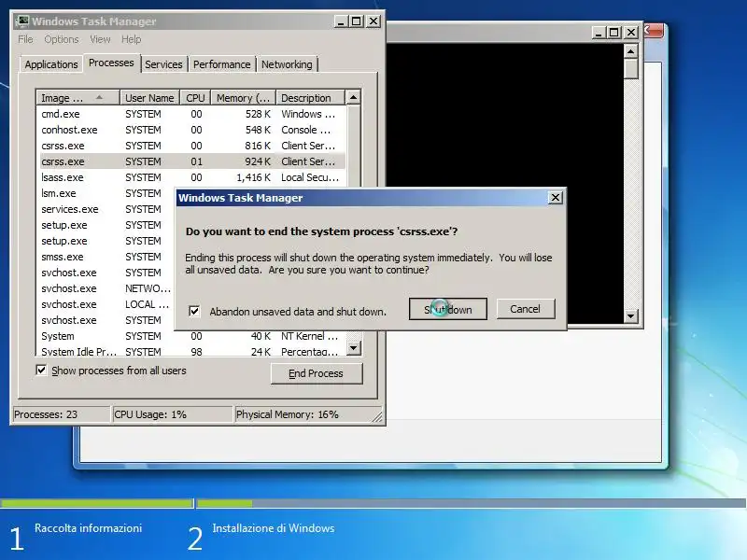
Task: Click the End Process button
Action: [x=317, y=373]
